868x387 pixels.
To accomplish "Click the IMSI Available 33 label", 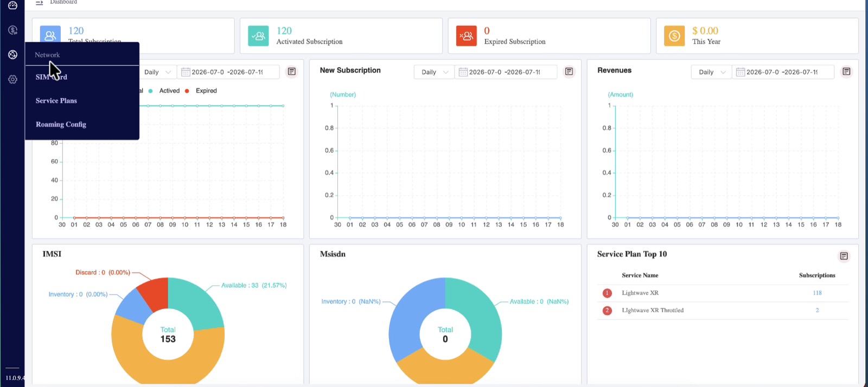I will [254, 285].
